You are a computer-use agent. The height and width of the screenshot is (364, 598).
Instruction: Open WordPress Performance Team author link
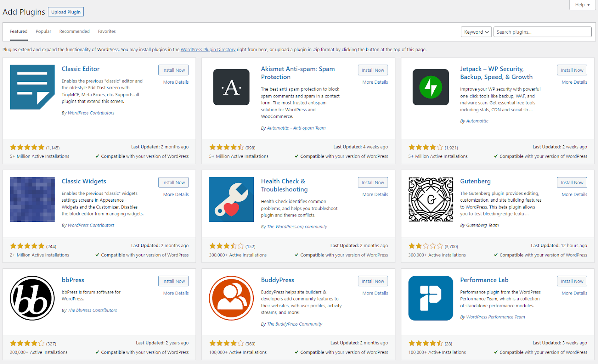[x=496, y=317]
